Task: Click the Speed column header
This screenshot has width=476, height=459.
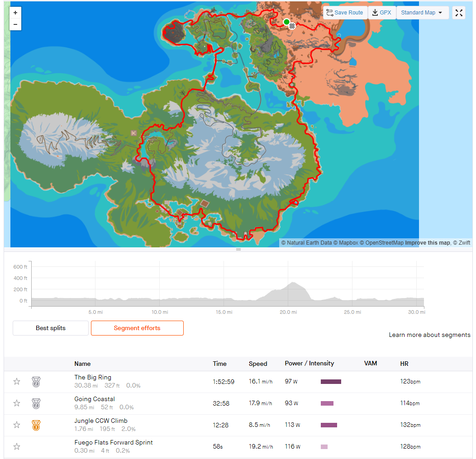Action: (x=258, y=364)
